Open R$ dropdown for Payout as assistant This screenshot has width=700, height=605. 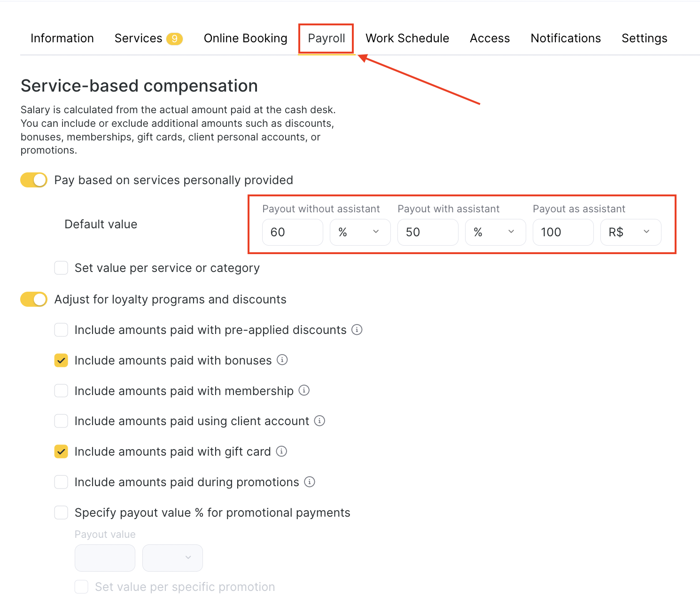pyautogui.click(x=630, y=232)
